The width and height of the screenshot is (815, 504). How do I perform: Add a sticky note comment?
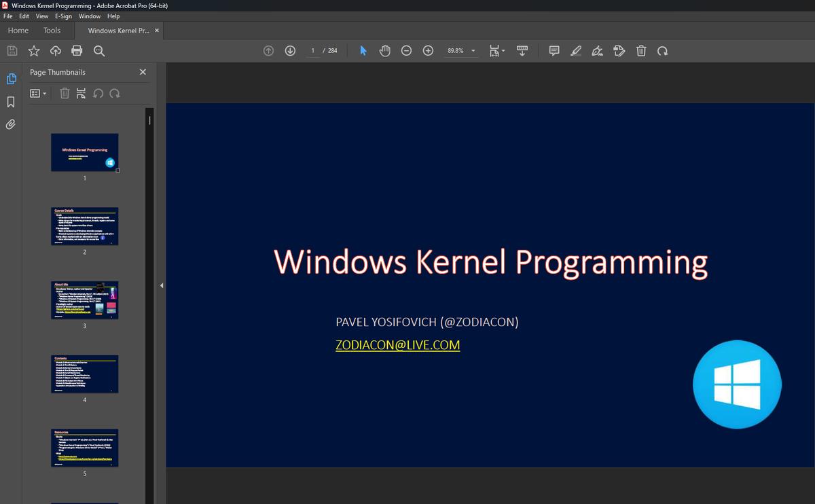[x=554, y=51]
